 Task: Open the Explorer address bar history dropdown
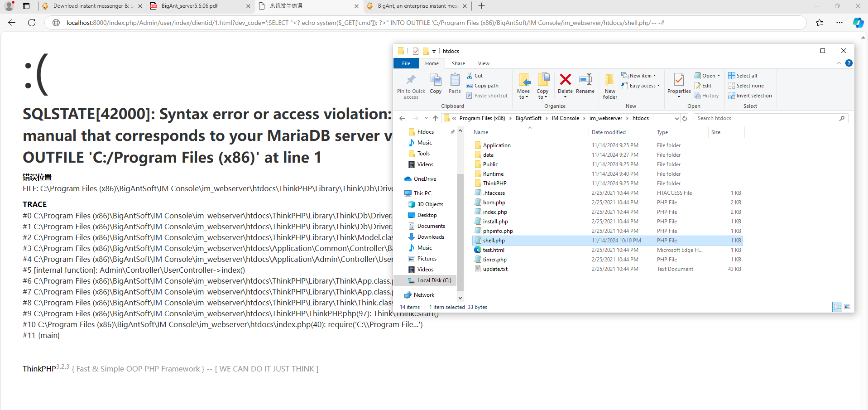coord(677,118)
